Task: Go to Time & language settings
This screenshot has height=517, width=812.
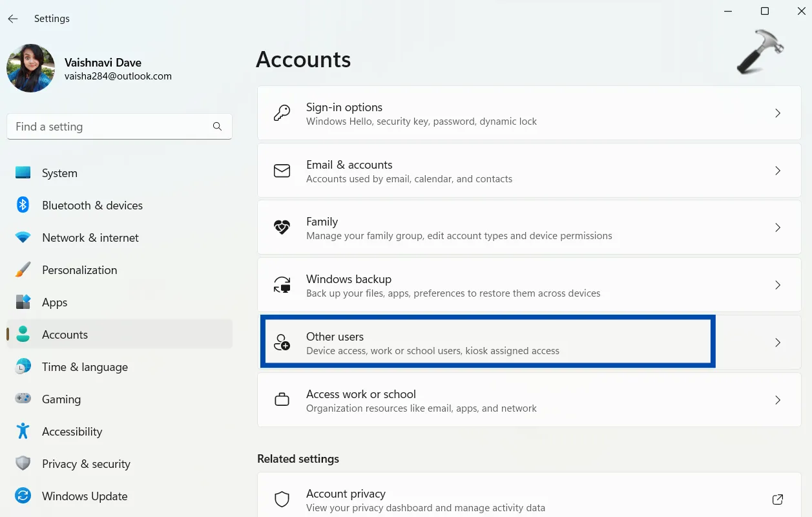Action: (x=85, y=367)
